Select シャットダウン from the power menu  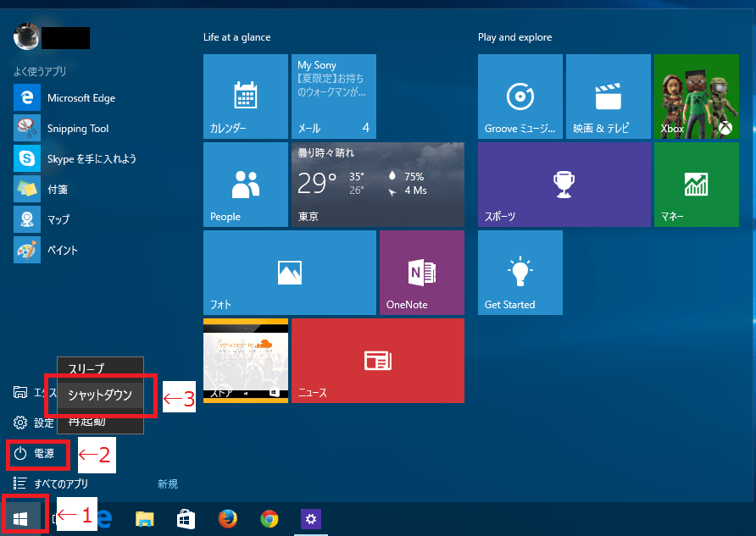pyautogui.click(x=100, y=395)
